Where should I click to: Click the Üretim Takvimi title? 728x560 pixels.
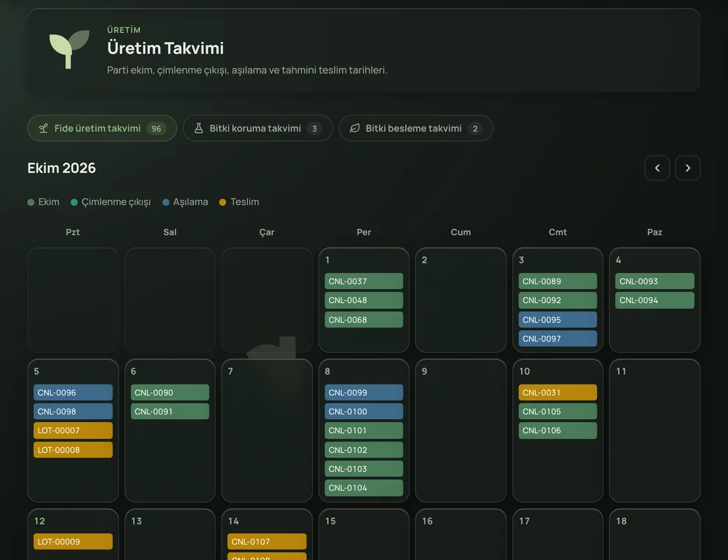[165, 48]
